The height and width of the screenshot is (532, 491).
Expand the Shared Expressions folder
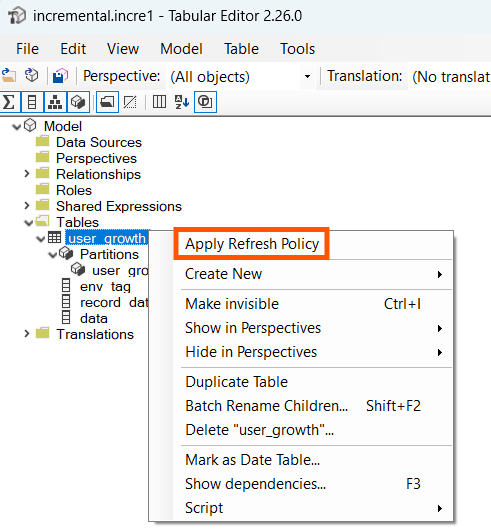pos(27,206)
